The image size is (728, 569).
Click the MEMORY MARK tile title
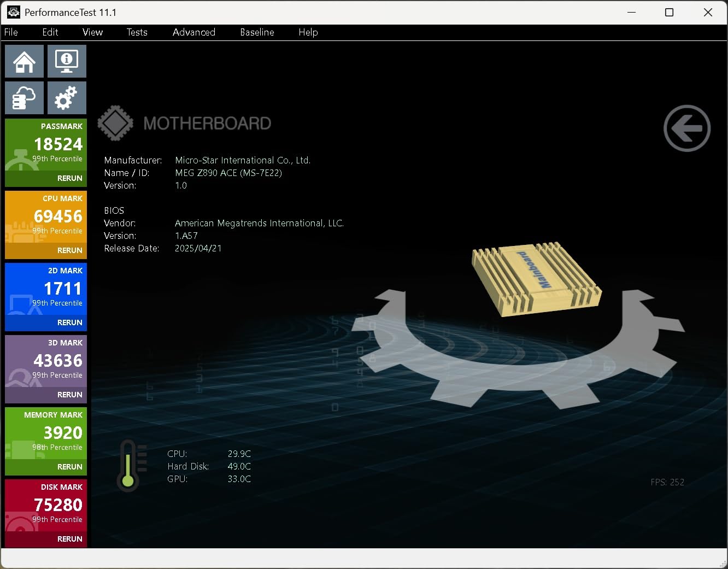54,415
